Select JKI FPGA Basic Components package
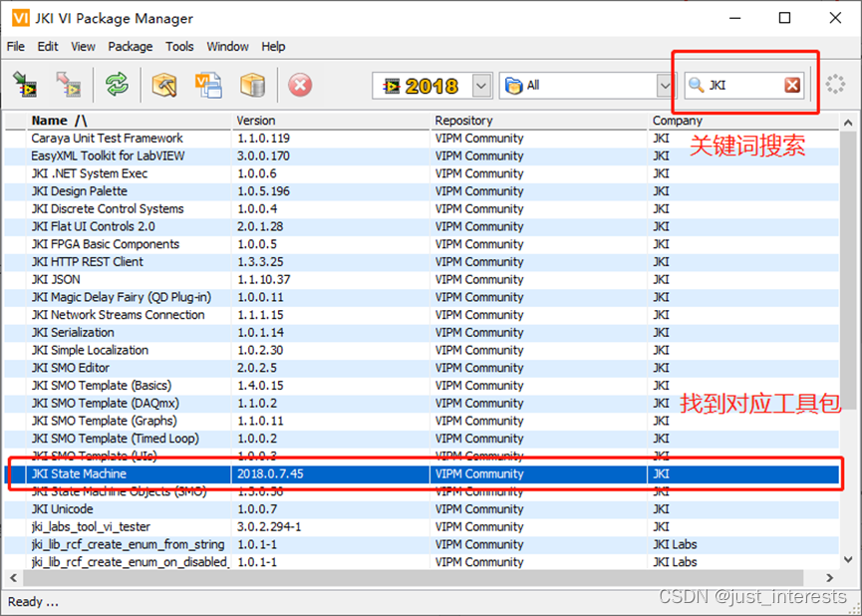The image size is (862, 616). pyautogui.click(x=422, y=243)
